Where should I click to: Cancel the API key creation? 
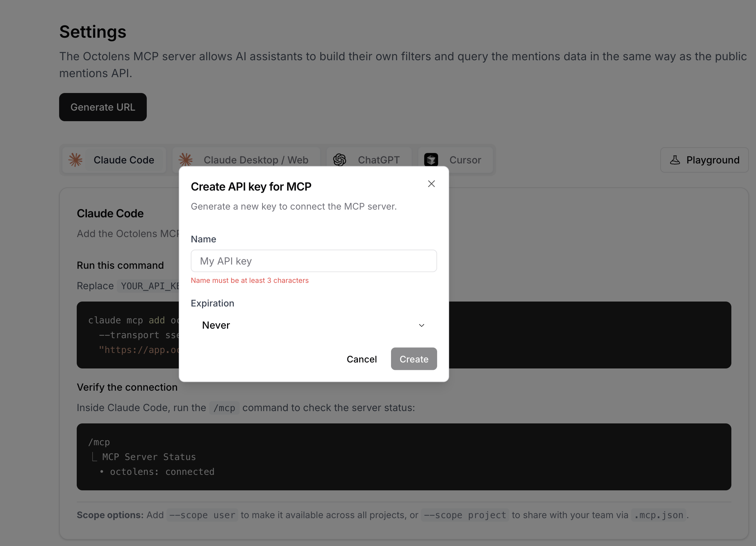click(x=361, y=359)
